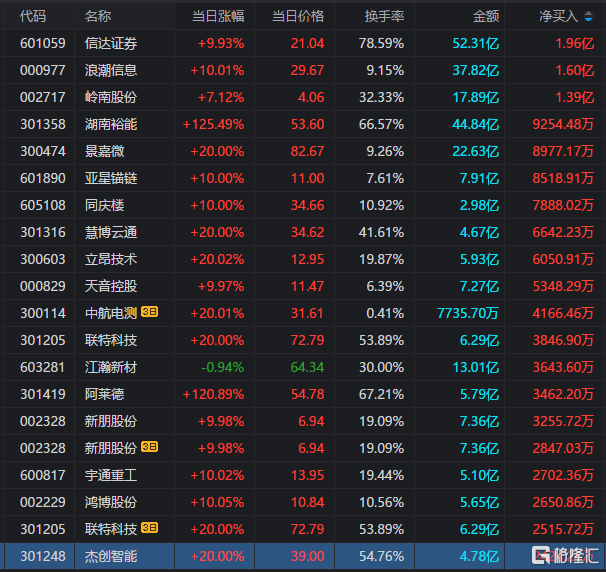Select the 景嘉微 stock name
606x572 pixels.
(x=104, y=152)
